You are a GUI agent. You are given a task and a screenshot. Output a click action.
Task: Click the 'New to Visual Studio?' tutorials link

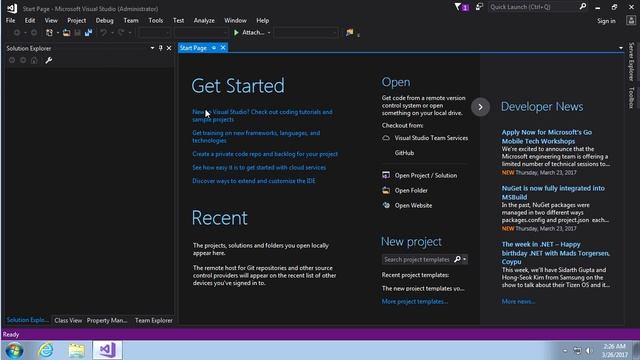click(262, 116)
